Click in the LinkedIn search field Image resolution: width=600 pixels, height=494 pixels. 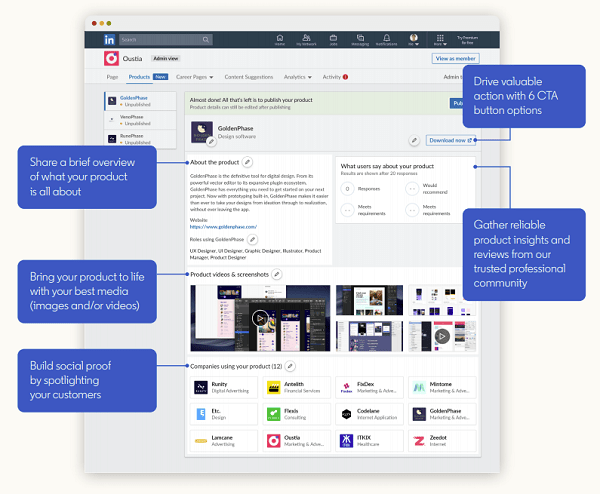tap(155, 40)
